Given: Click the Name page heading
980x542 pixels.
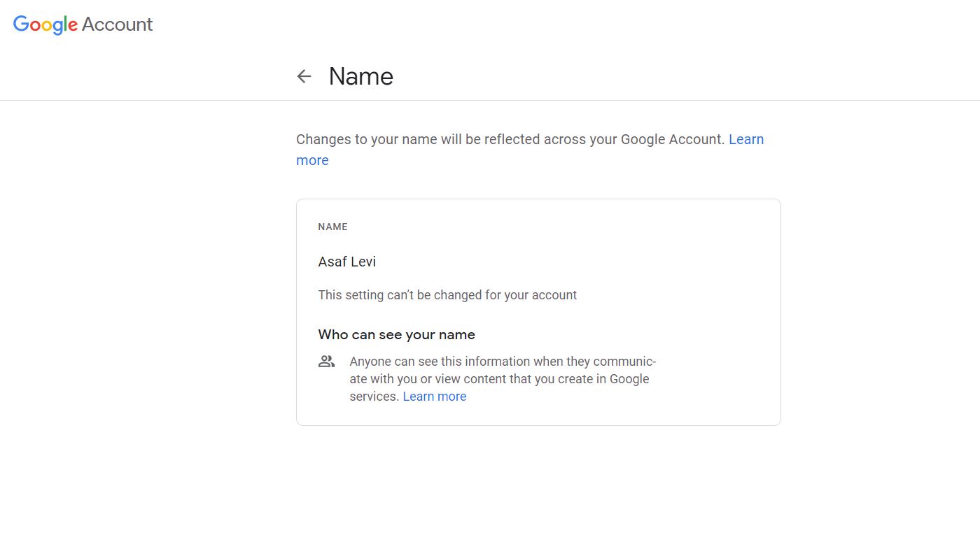Looking at the screenshot, I should (361, 76).
